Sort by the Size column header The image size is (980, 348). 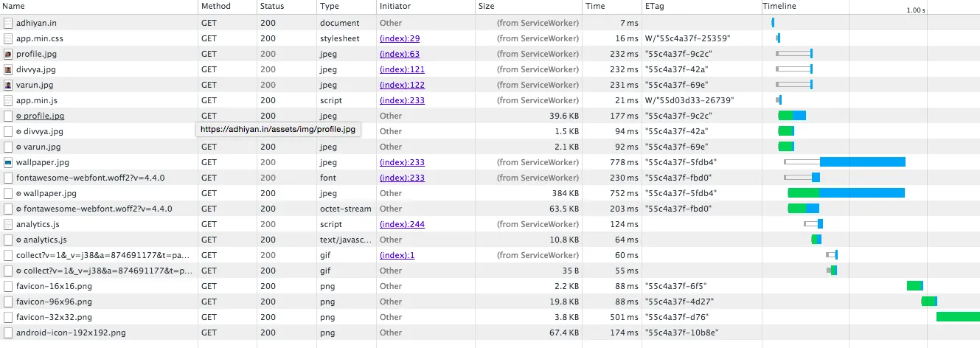(x=486, y=6)
